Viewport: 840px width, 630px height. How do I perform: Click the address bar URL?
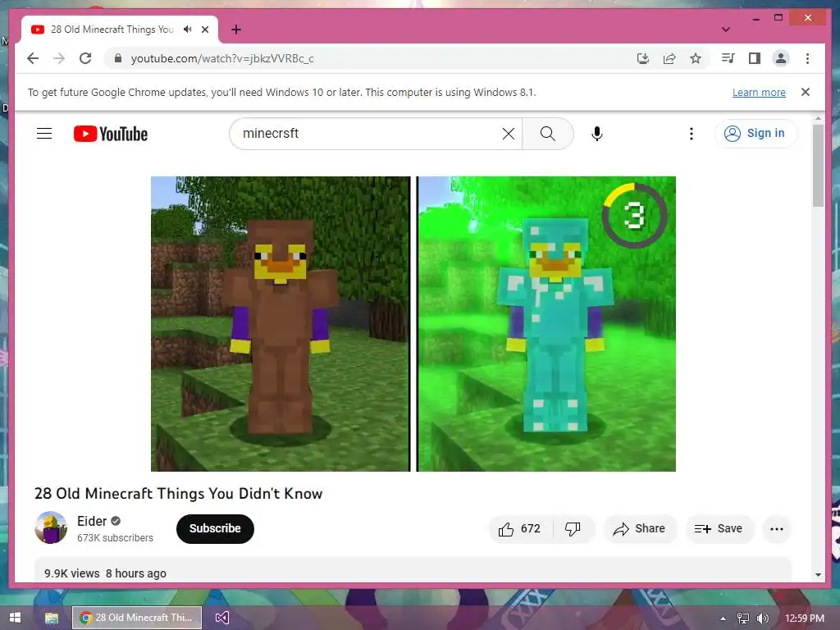point(222,58)
